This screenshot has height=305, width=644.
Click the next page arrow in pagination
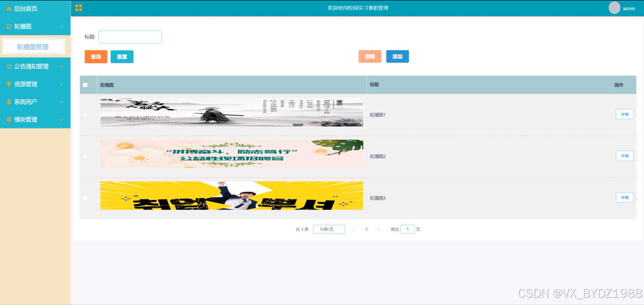pyautogui.click(x=378, y=229)
